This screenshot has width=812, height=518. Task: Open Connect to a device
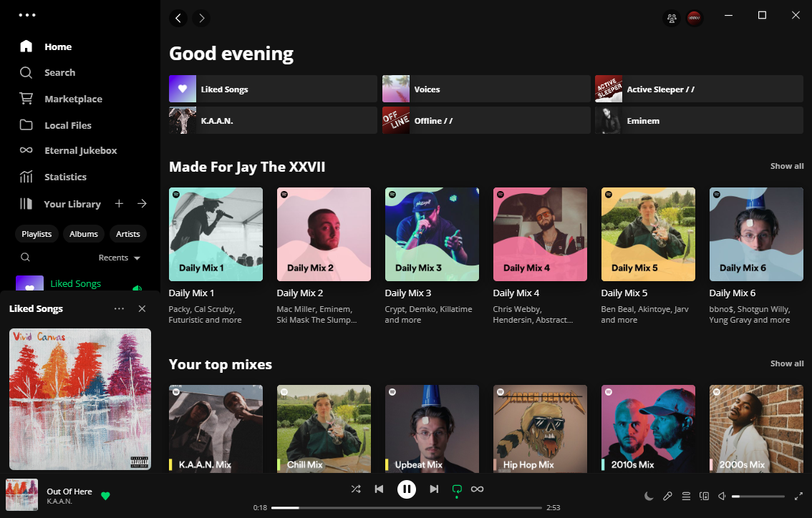705,496
